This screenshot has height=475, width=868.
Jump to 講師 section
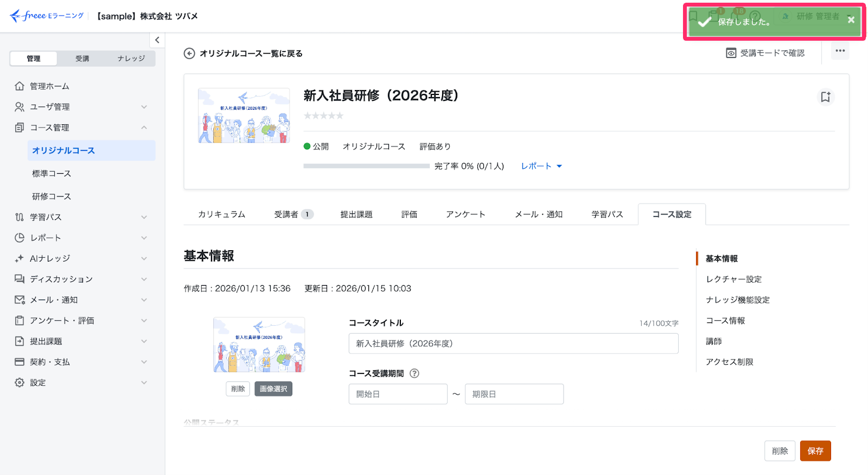[713, 341]
